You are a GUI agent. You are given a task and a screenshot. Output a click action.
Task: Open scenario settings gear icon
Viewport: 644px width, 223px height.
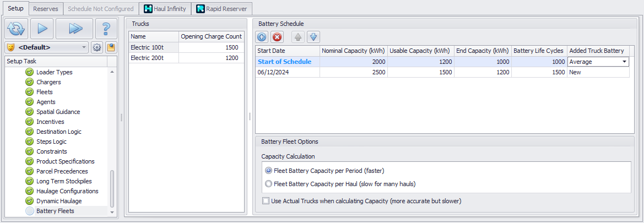click(97, 47)
